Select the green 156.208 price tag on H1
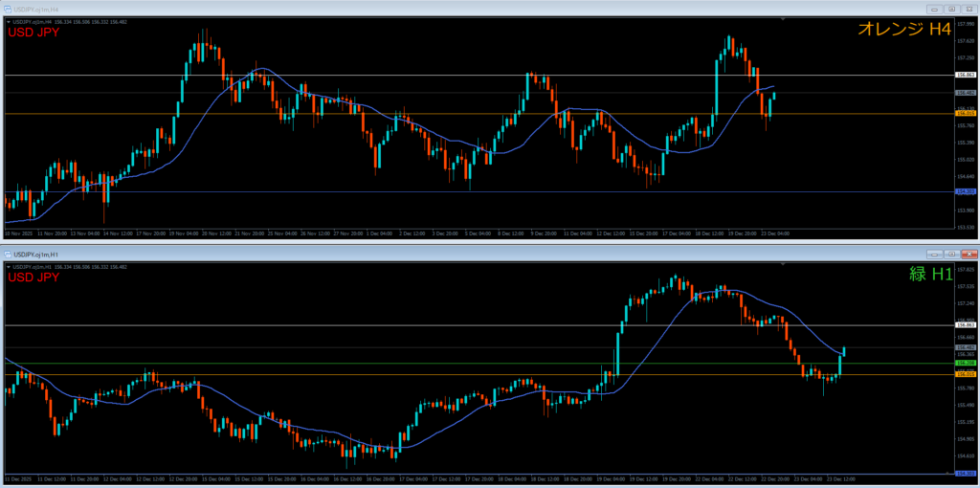The width and height of the screenshot is (980, 488). (x=965, y=364)
